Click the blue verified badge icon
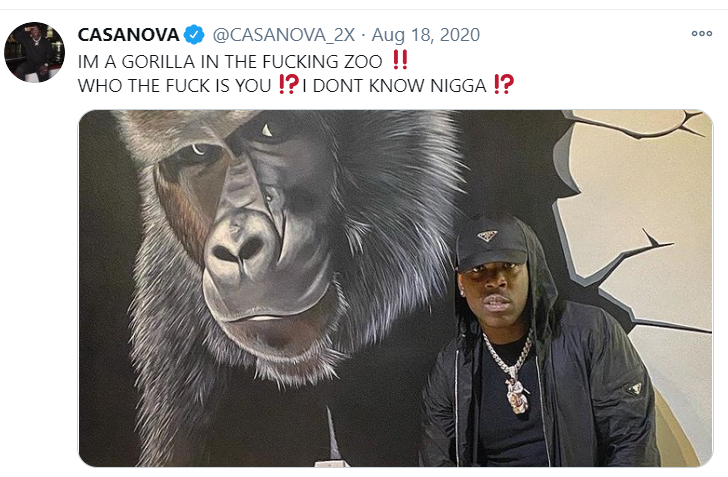This screenshot has width=728, height=477. (x=194, y=35)
